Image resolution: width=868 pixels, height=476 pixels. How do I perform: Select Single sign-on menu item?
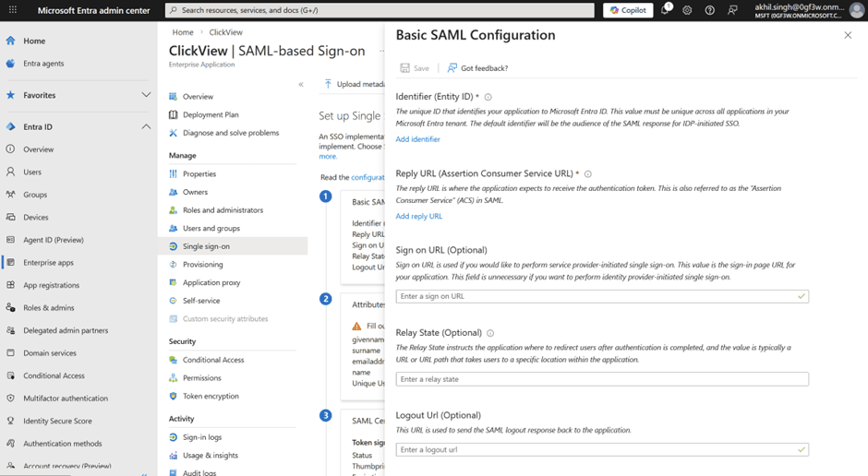(x=233, y=246)
